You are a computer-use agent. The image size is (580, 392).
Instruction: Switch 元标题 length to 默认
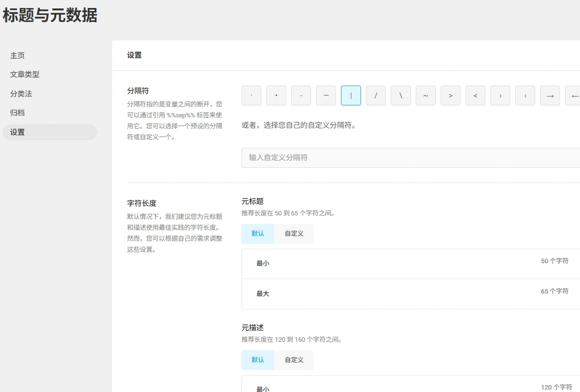(x=257, y=233)
